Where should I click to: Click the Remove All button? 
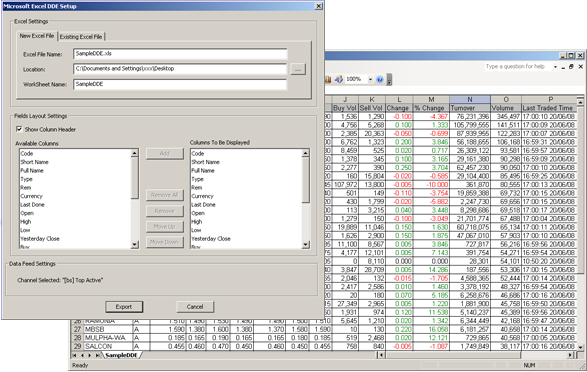(165, 195)
